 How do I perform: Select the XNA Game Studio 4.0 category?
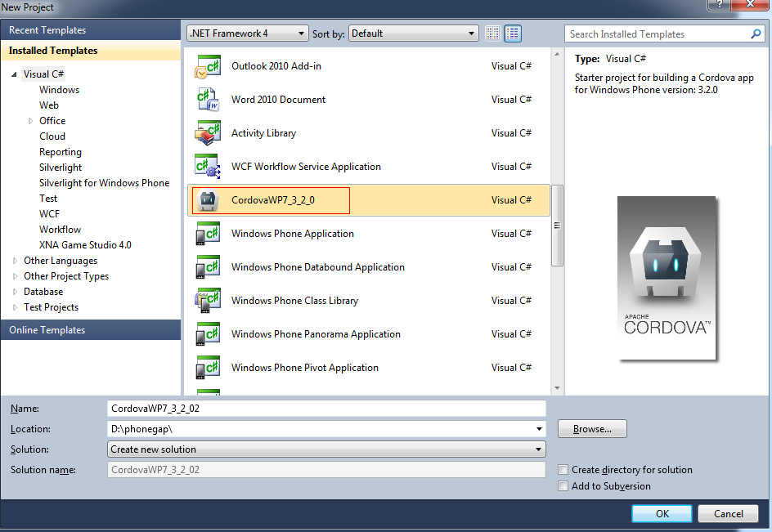(85, 245)
